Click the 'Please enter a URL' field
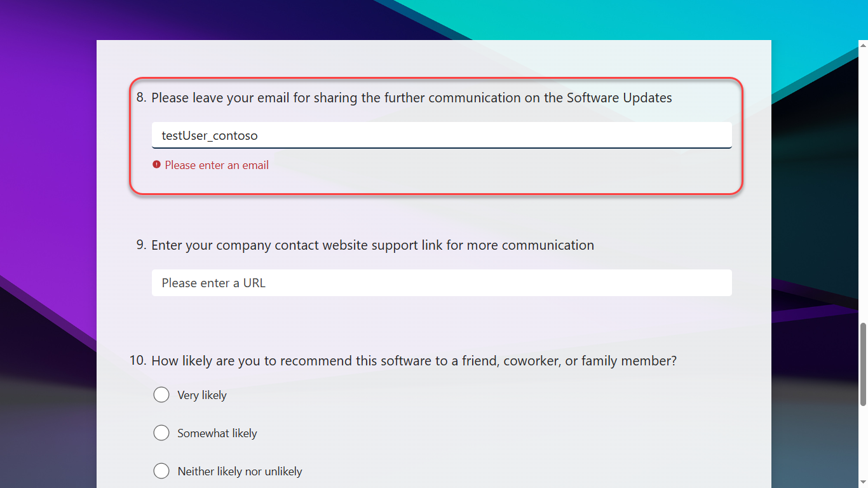Viewport: 868px width, 488px height. 441,283
